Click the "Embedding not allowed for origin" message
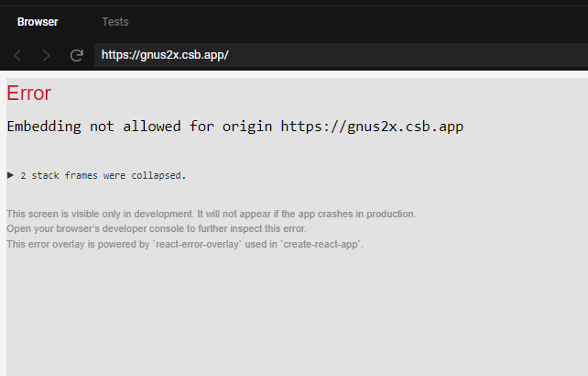588x376 pixels. coord(139,127)
